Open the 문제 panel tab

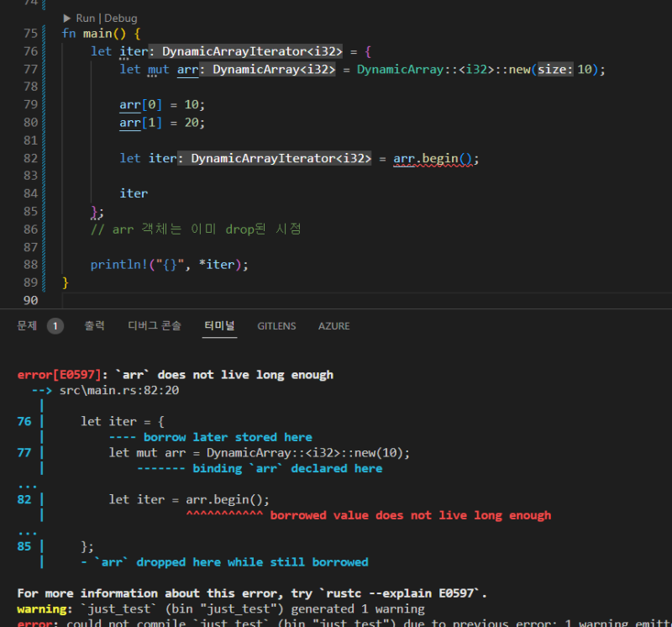pyautogui.click(x=28, y=326)
